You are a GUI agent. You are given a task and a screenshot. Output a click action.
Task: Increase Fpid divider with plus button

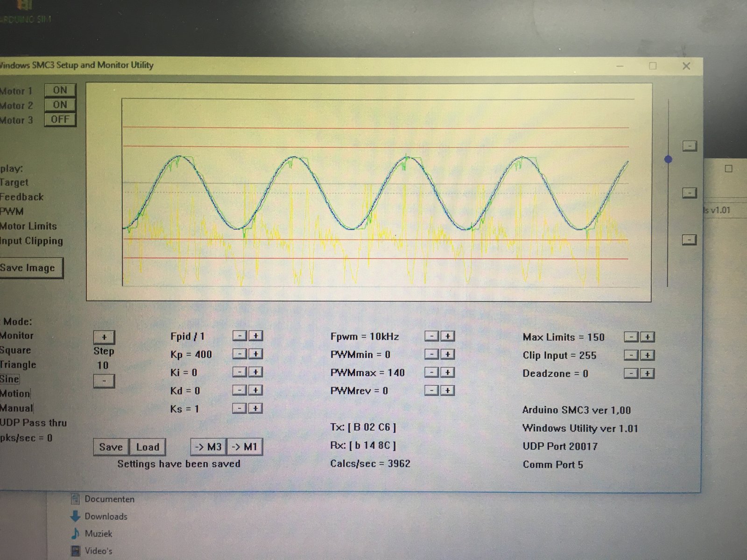click(255, 336)
